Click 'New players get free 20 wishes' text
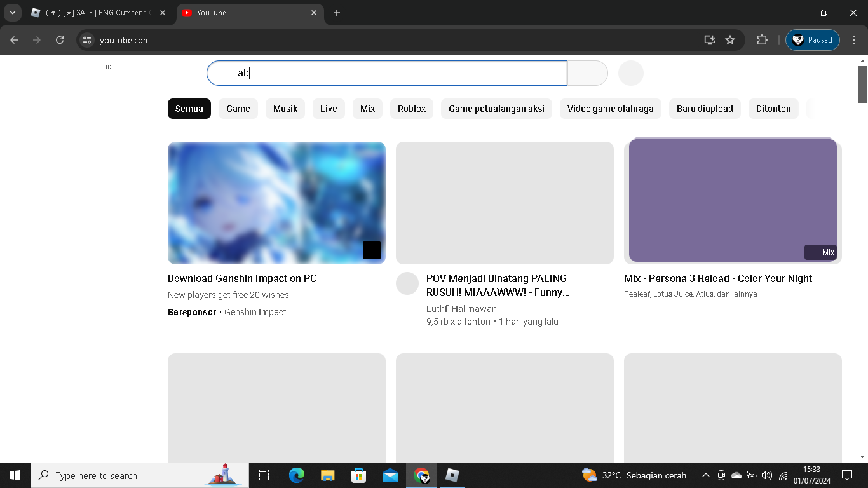This screenshot has height=488, width=868. click(228, 295)
